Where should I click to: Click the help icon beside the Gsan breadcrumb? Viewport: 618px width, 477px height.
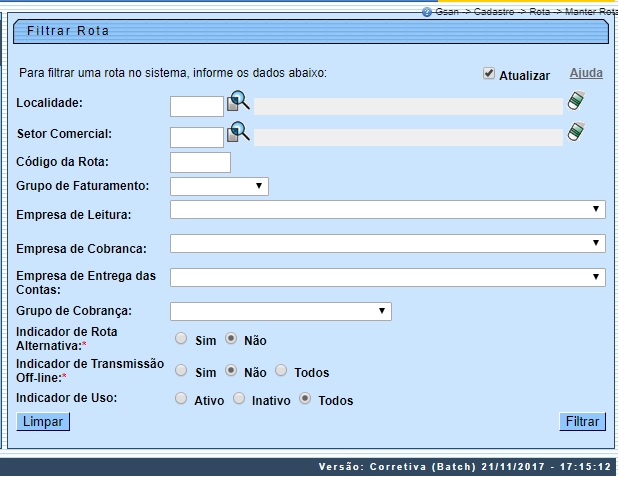click(427, 11)
